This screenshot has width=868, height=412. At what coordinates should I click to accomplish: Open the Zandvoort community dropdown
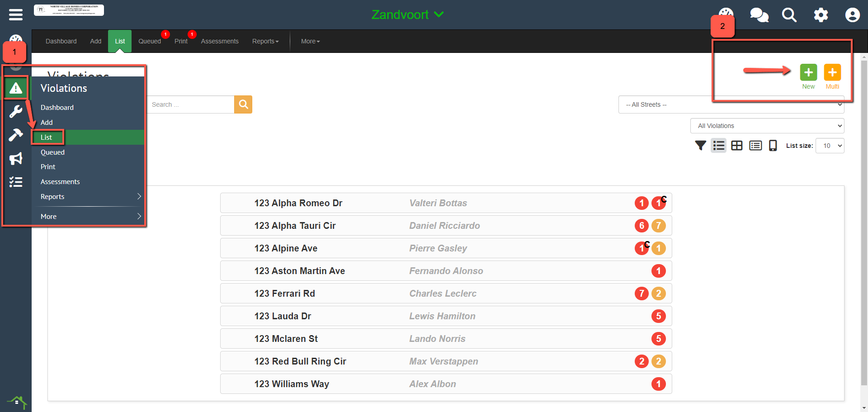tap(407, 15)
